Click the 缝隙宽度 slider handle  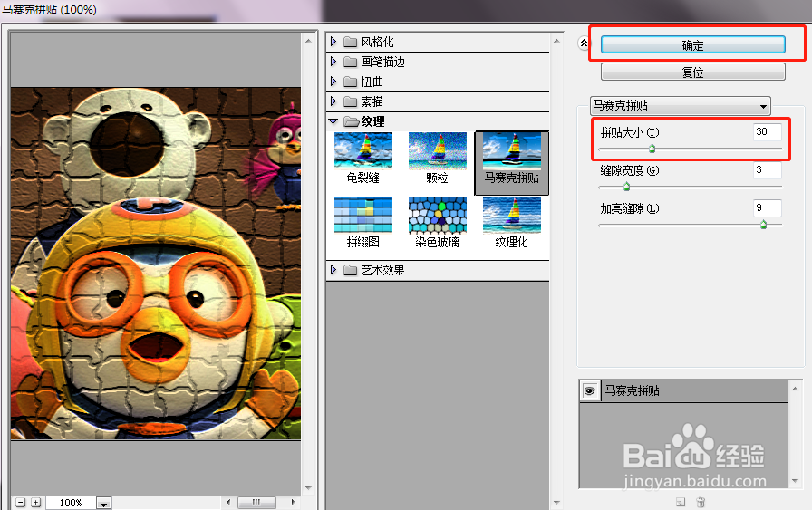coord(626,187)
